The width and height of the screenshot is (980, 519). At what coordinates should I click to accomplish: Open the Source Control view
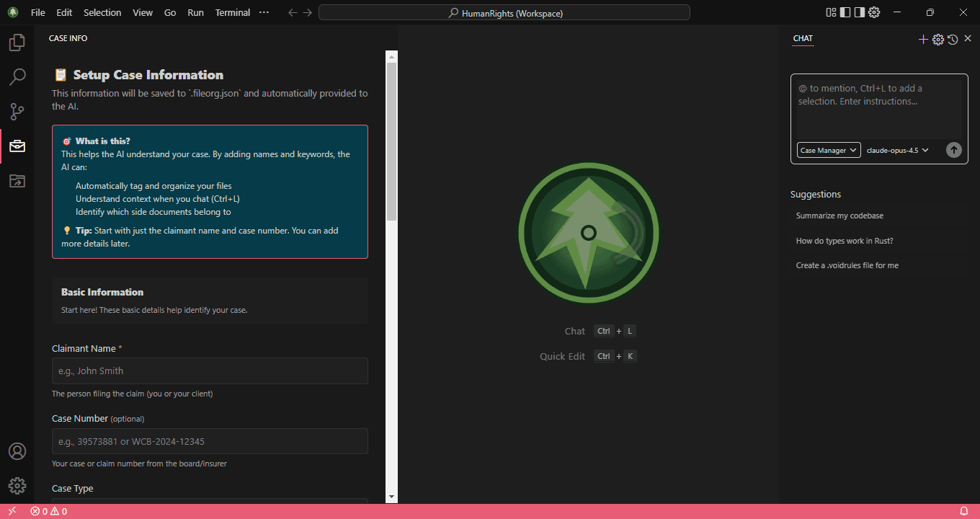(x=17, y=111)
